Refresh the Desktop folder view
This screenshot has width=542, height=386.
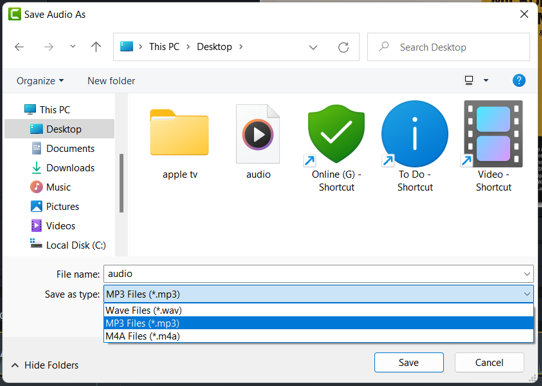tap(343, 47)
